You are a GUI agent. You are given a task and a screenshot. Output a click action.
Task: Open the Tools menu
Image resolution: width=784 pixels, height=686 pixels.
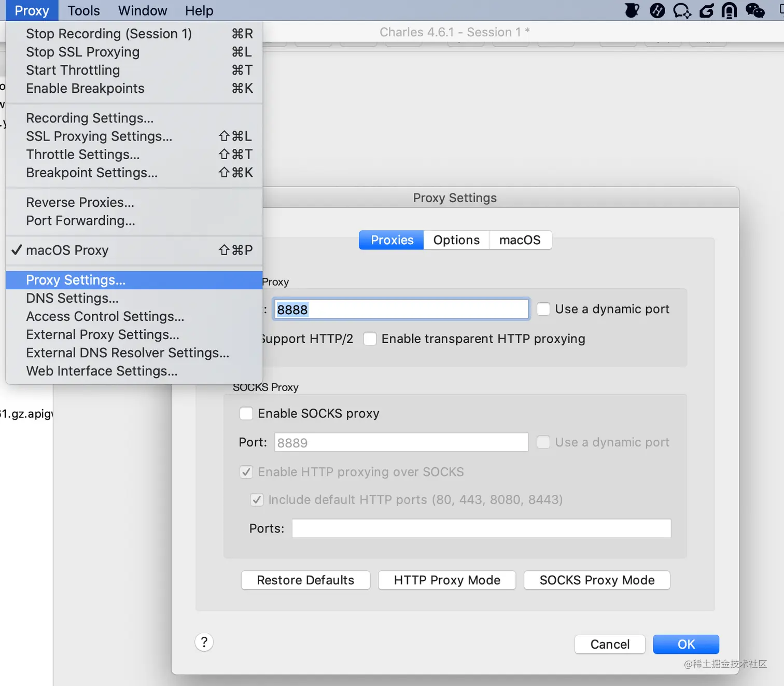[83, 10]
